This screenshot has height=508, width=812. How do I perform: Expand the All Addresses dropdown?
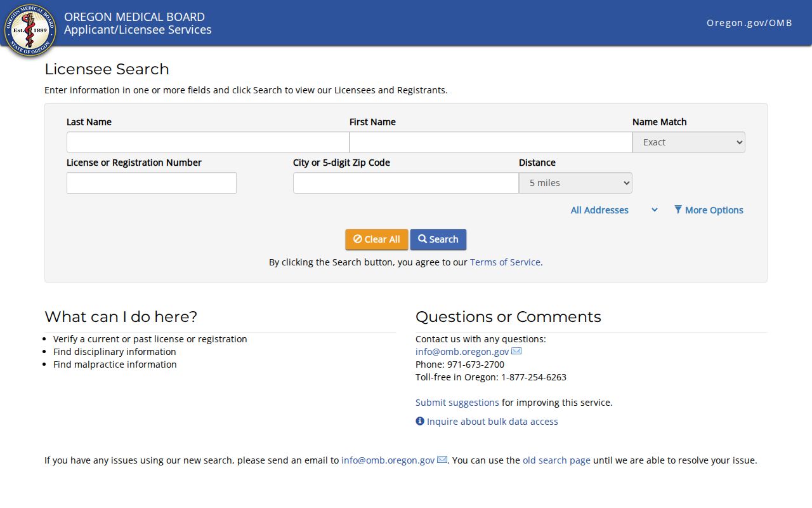(x=614, y=210)
